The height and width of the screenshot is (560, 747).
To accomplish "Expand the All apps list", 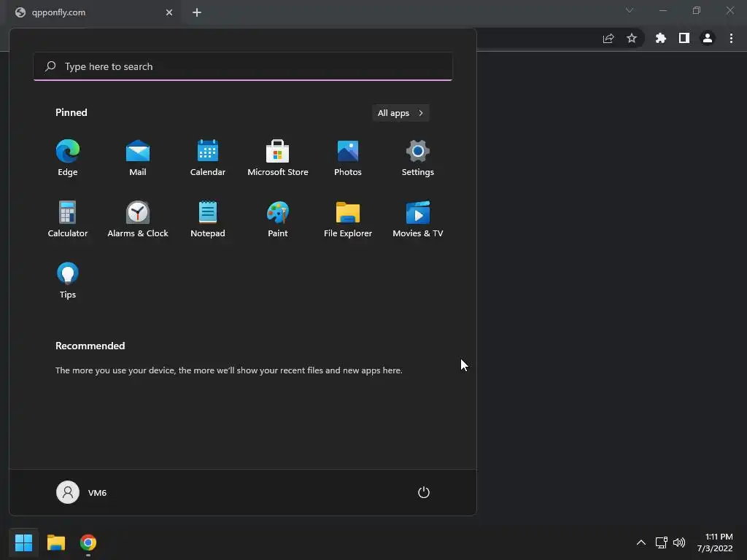I will pos(400,113).
